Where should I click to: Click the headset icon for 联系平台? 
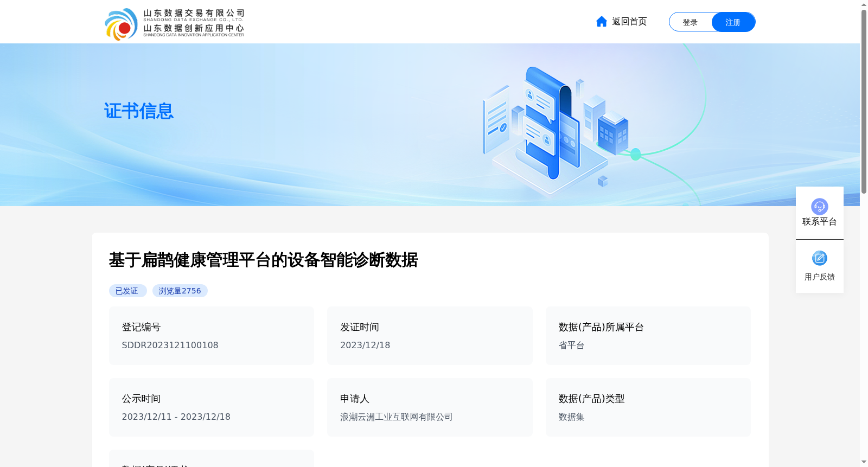tap(819, 206)
